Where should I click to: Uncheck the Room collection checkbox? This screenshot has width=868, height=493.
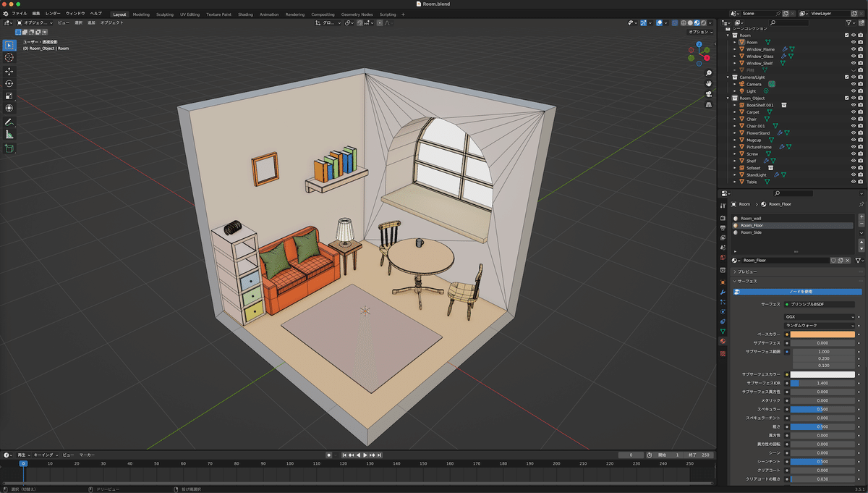click(x=847, y=35)
